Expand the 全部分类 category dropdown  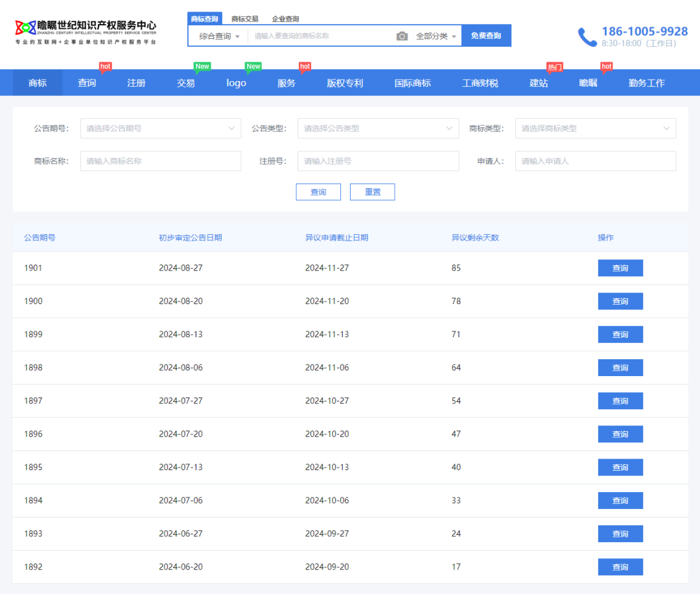[x=436, y=36]
